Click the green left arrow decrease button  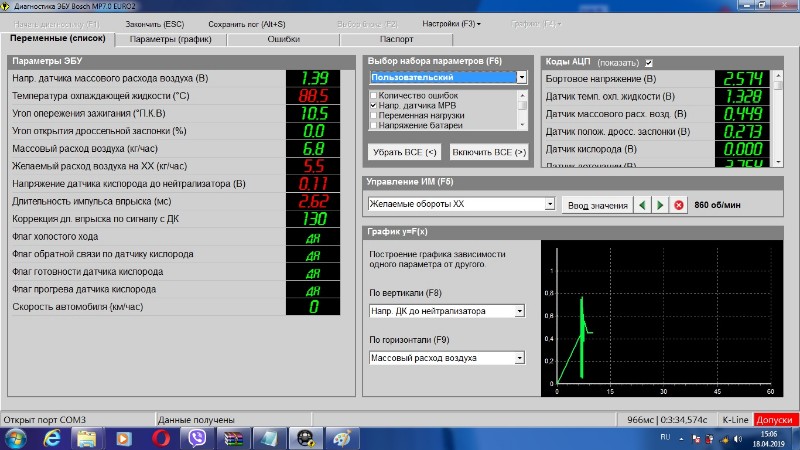[x=641, y=205]
